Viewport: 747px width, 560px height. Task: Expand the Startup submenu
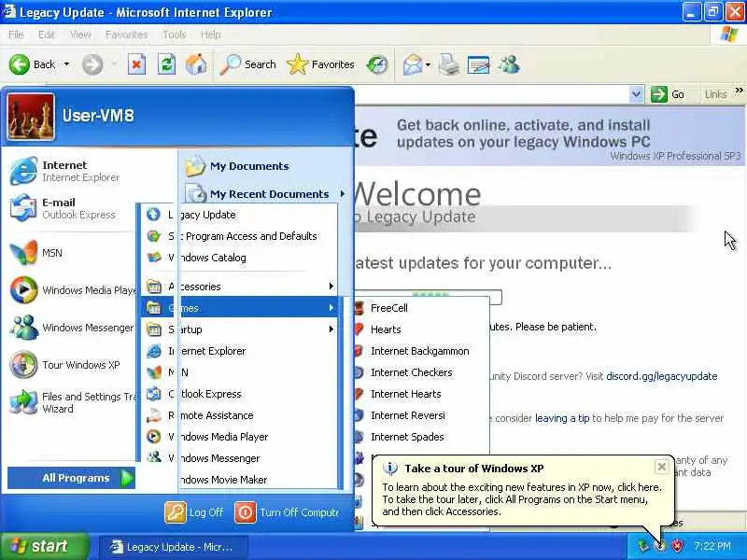pos(239,329)
